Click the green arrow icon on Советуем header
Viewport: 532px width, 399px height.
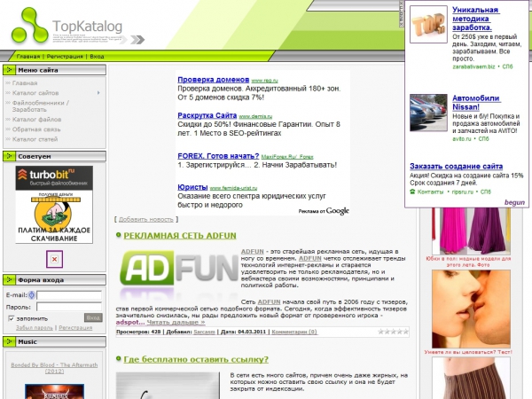tap(9, 156)
